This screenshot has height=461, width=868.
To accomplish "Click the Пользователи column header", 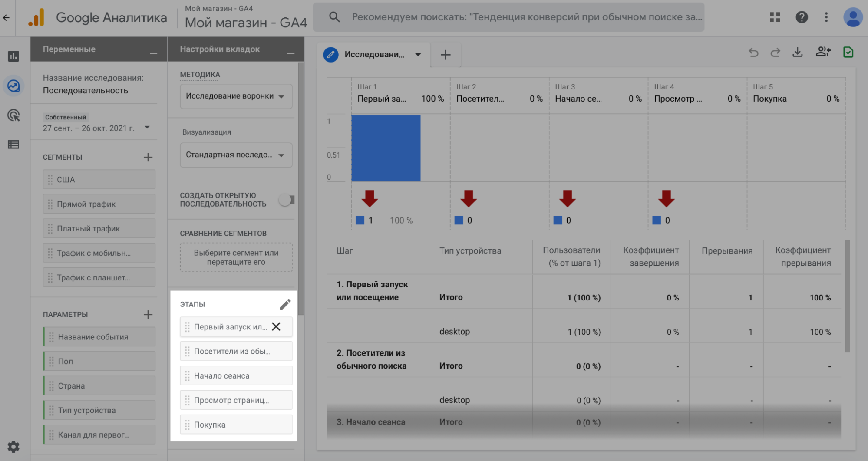I will coord(571,257).
